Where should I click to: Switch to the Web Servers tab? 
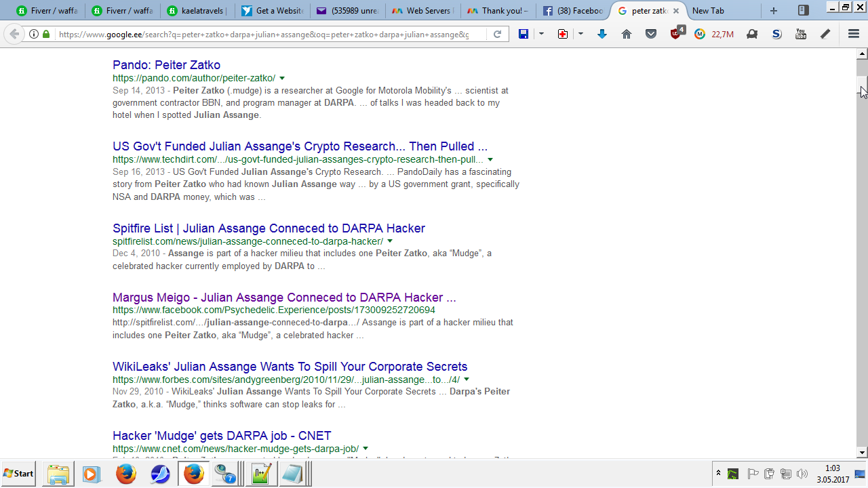tap(421, 11)
